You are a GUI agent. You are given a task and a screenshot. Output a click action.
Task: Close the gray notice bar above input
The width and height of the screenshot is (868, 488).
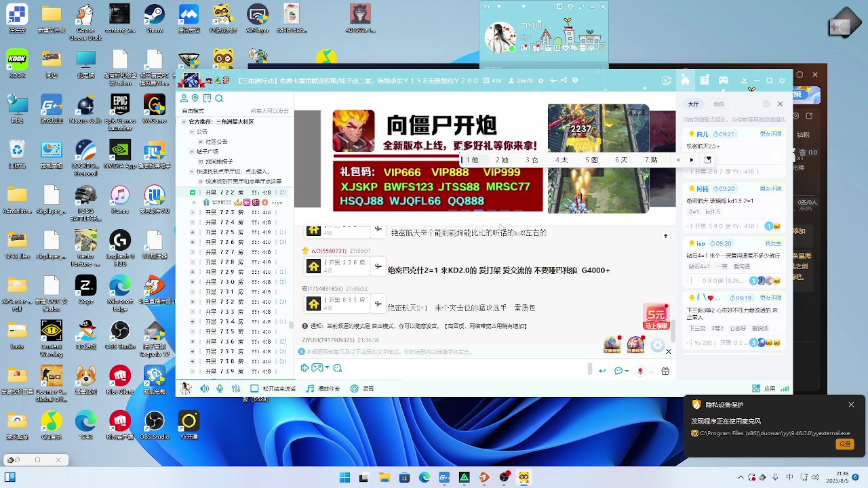click(669, 352)
